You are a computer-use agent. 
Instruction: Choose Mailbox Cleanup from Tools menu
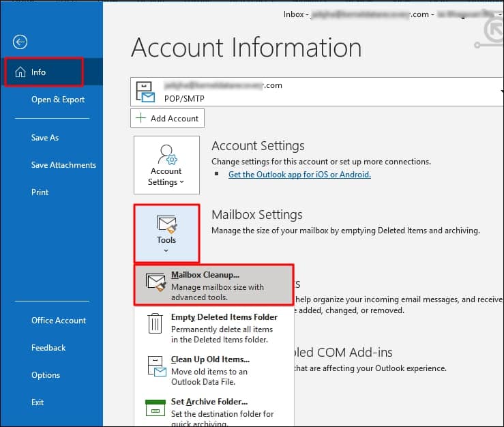[213, 285]
